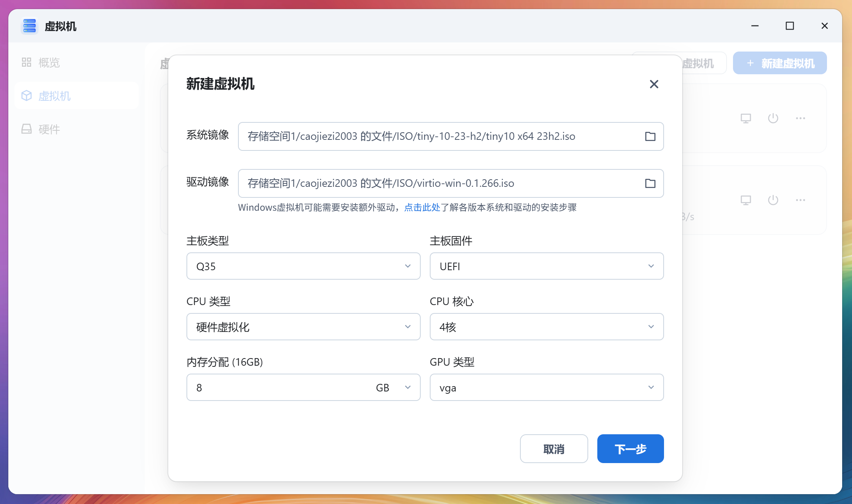
Task: Browse for a 系统镜像 file via folder icon
Action: click(x=650, y=136)
